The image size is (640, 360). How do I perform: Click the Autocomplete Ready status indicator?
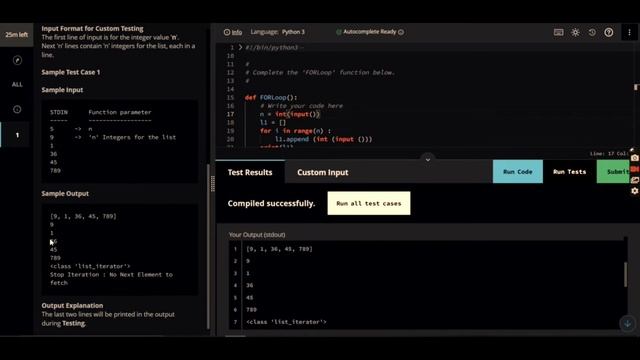pos(366,32)
